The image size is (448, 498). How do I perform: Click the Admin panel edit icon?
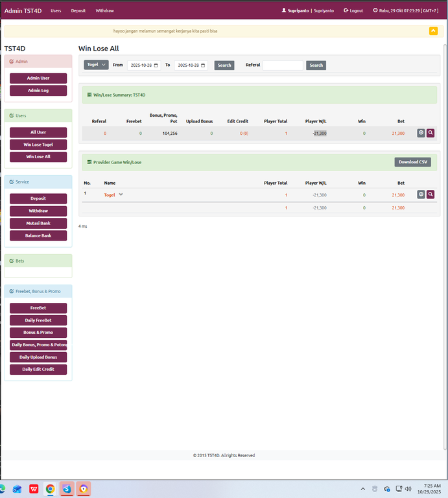click(x=12, y=62)
